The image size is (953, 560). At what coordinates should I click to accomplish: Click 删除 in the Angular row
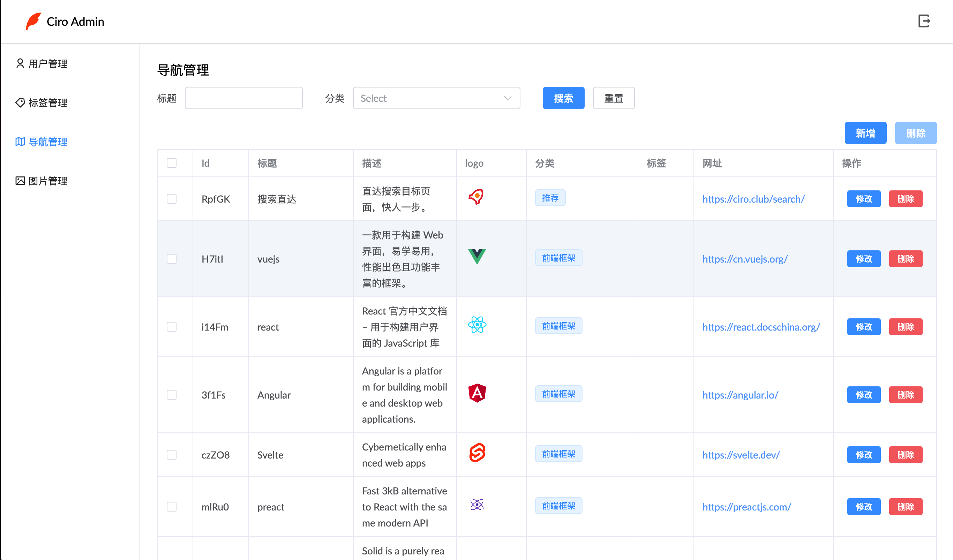coord(906,395)
